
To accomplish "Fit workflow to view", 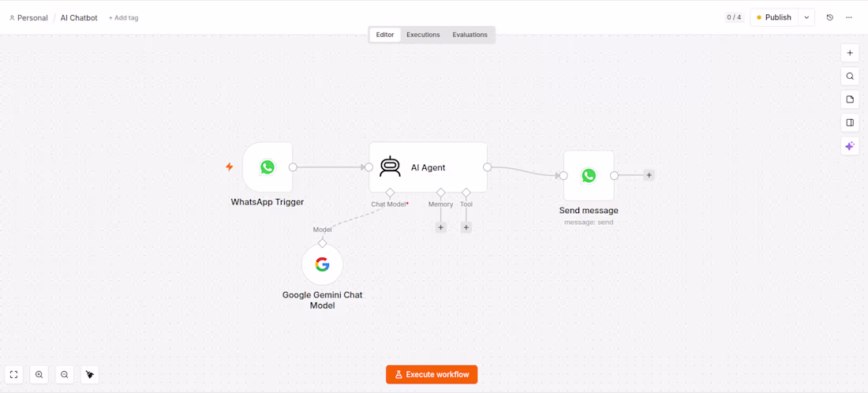I will 14,375.
